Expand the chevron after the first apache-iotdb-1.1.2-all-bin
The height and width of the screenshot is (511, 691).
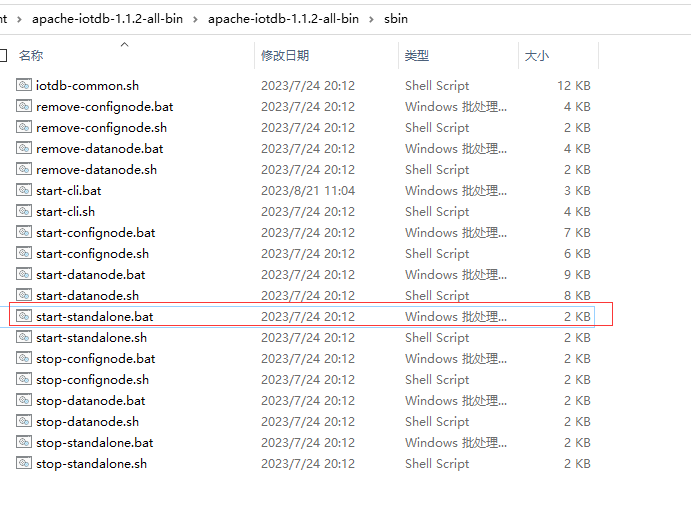(x=195, y=19)
